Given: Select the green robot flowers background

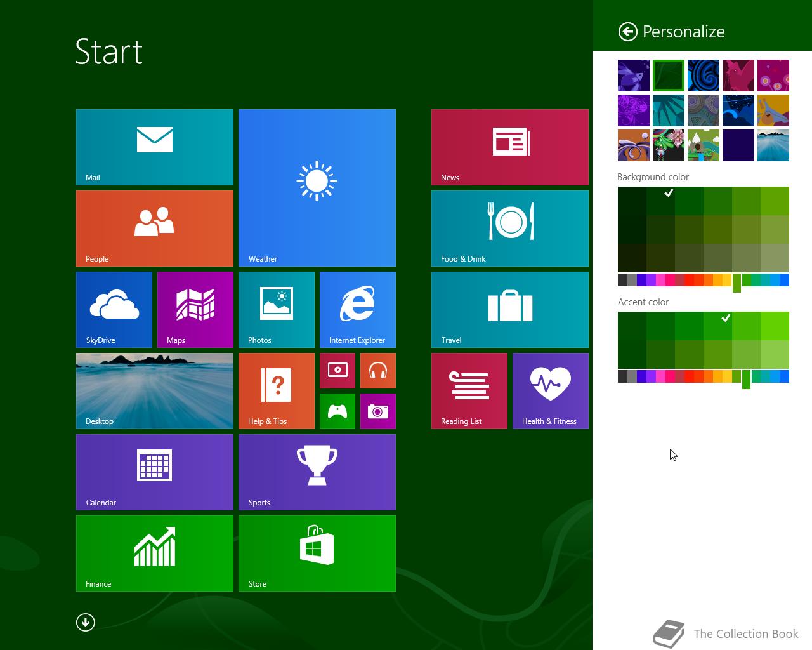Looking at the screenshot, I should (669, 145).
